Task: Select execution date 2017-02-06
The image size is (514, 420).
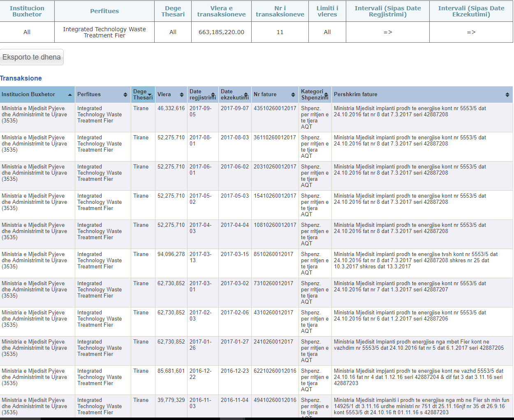Action: pos(235,313)
